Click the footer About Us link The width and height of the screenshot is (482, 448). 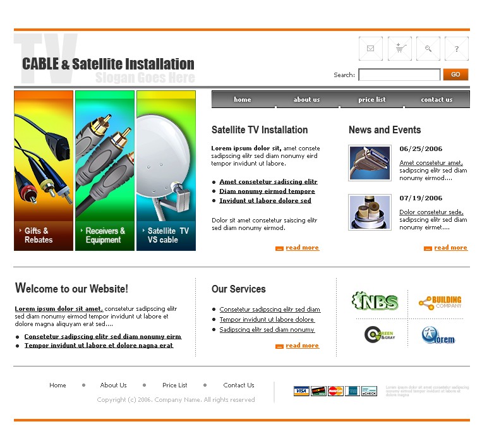click(x=114, y=385)
